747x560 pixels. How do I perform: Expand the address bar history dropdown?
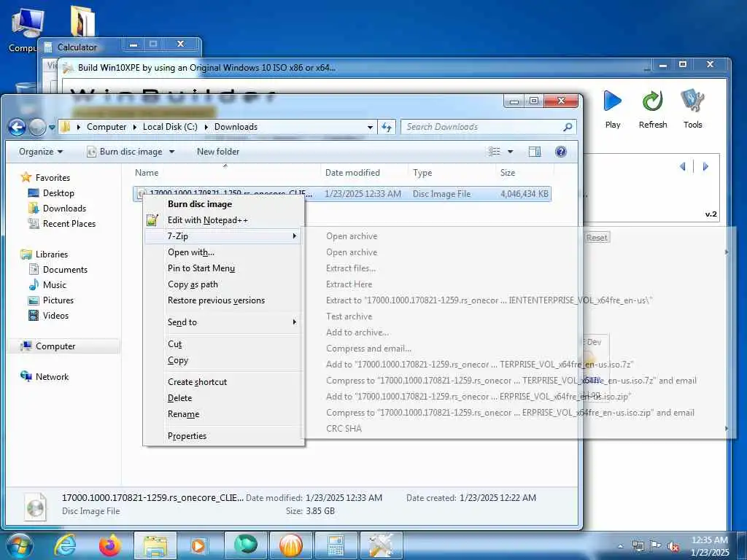(370, 127)
